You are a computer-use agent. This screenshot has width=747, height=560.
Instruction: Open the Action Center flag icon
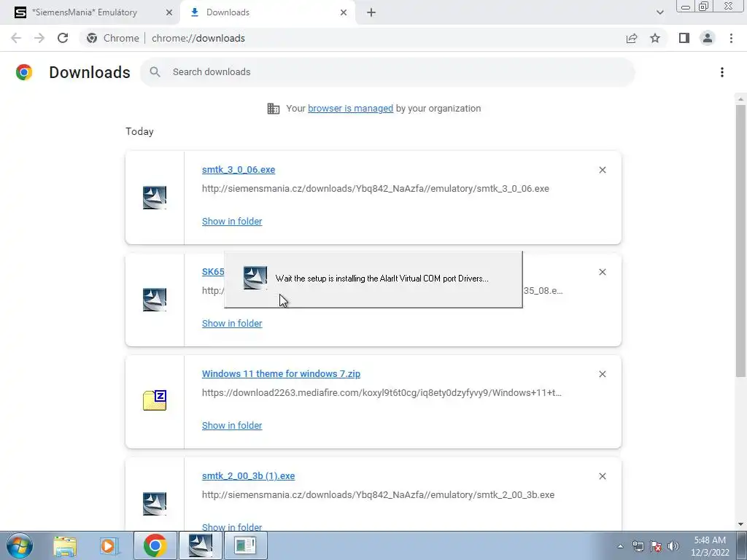pos(656,546)
